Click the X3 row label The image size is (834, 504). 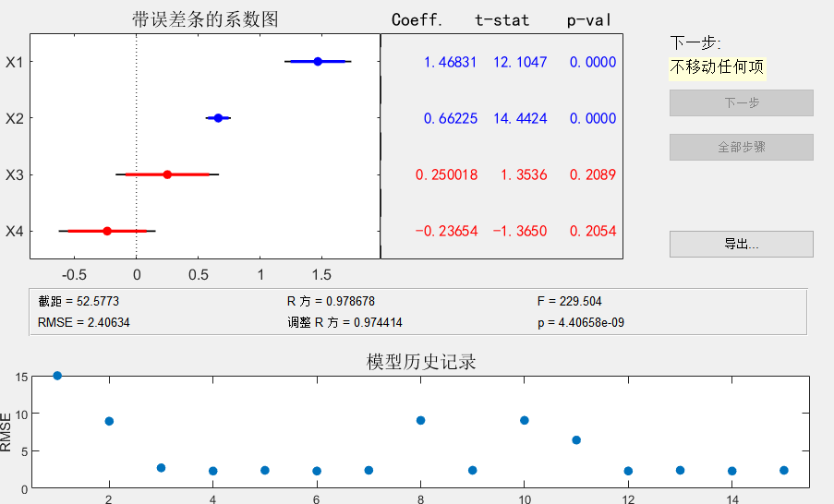pyautogui.click(x=15, y=174)
